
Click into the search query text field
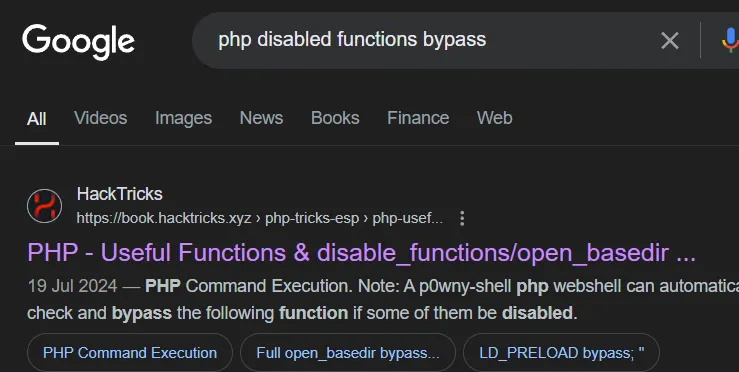point(424,40)
